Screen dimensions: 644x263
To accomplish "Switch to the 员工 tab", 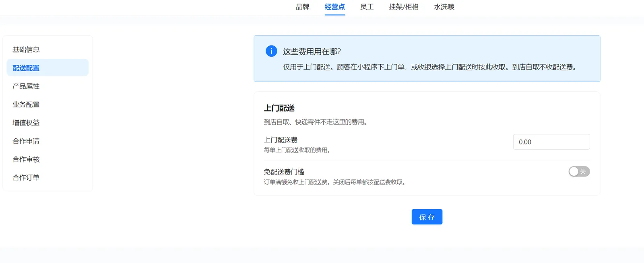I will point(367,7).
